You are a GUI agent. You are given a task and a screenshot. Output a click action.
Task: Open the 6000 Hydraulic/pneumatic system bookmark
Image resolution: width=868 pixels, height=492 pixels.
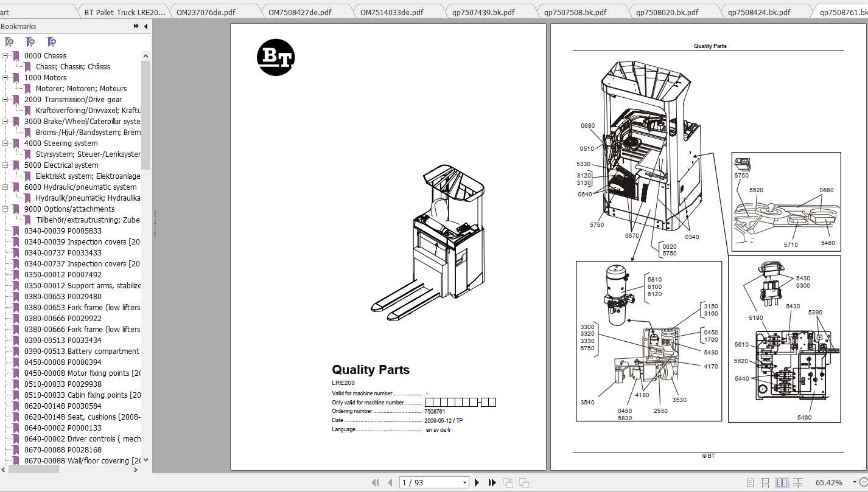point(80,187)
